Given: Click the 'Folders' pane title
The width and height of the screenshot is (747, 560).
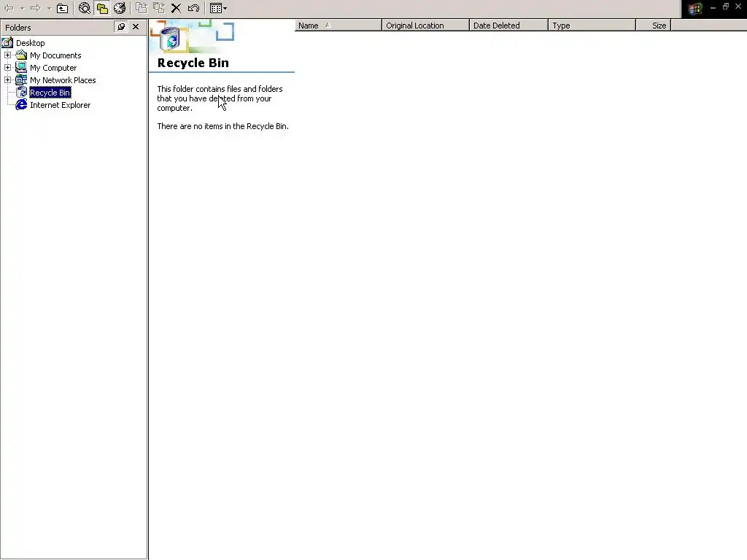Looking at the screenshot, I should tap(18, 28).
